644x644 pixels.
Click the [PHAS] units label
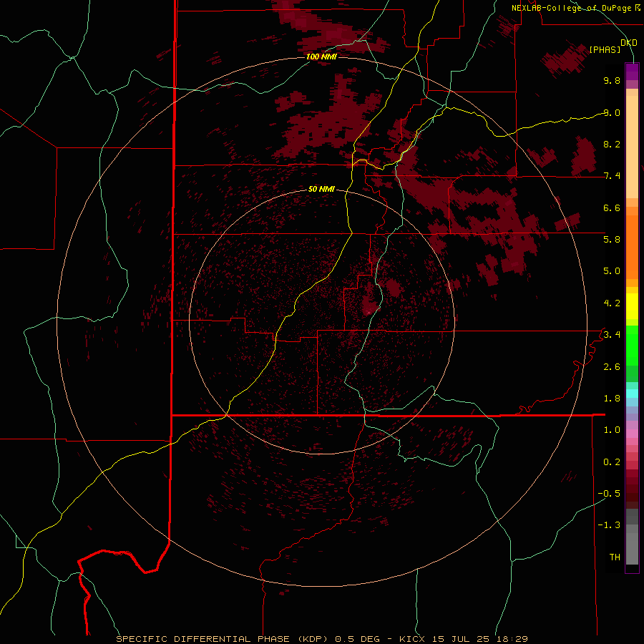pyautogui.click(x=605, y=49)
